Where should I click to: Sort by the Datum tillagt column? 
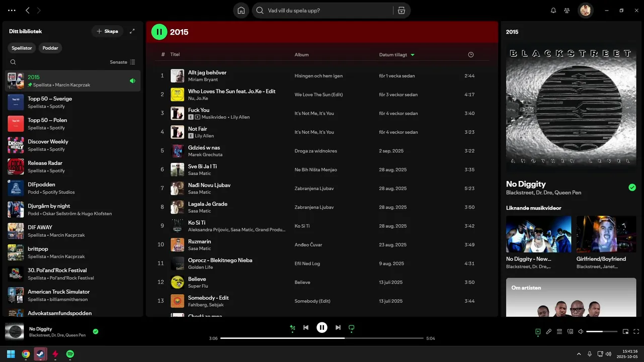coord(396,55)
